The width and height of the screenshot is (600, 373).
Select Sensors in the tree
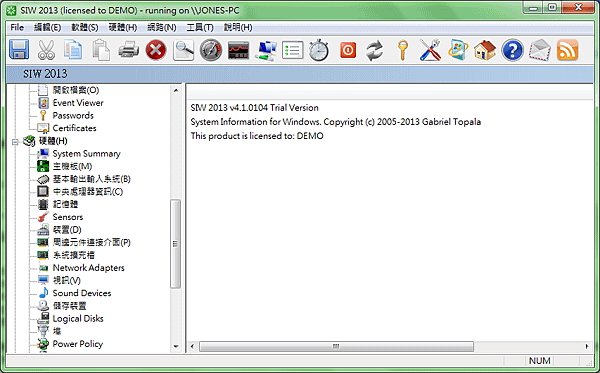[68, 217]
